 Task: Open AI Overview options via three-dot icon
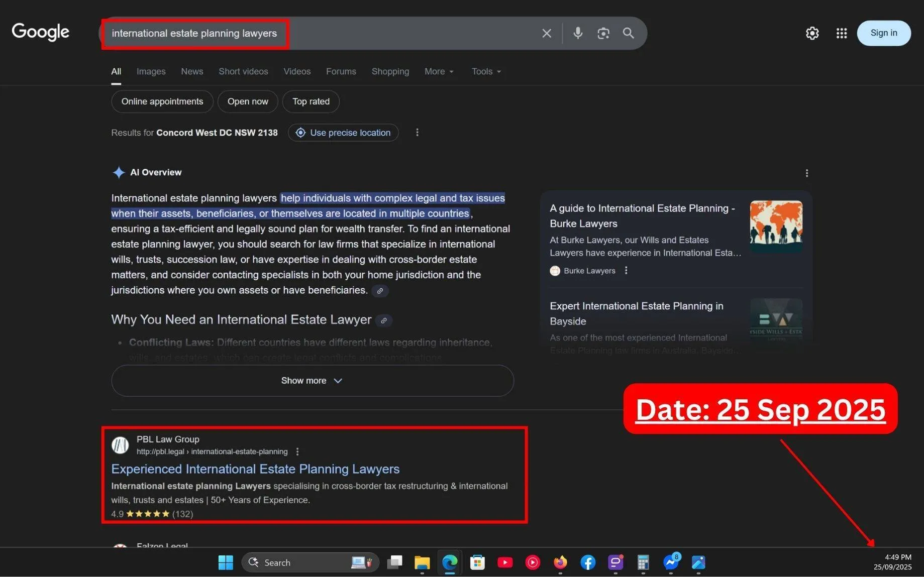[x=806, y=173]
